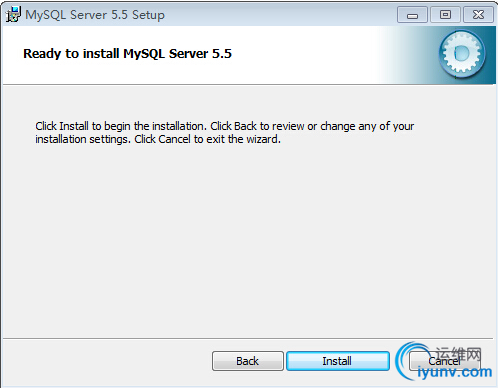Go to previous step with Back button
The height and width of the screenshot is (388, 498).
(x=248, y=361)
